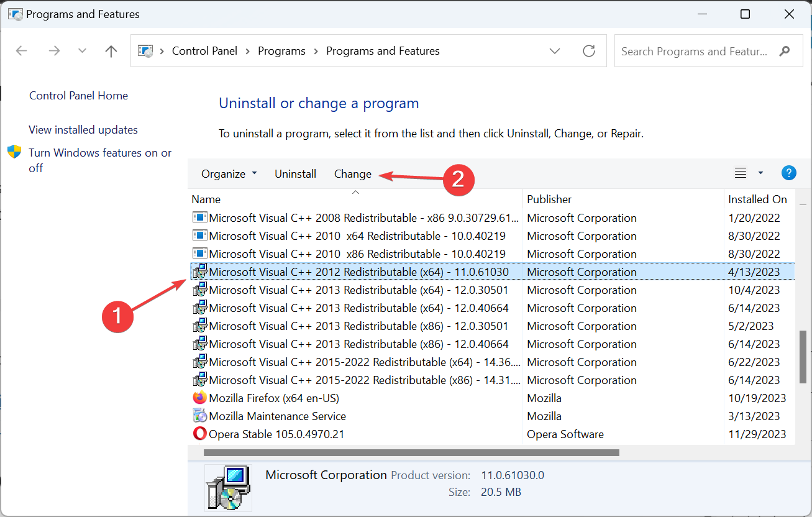Click the search magnifier icon
The width and height of the screenshot is (812, 517).
click(x=785, y=51)
